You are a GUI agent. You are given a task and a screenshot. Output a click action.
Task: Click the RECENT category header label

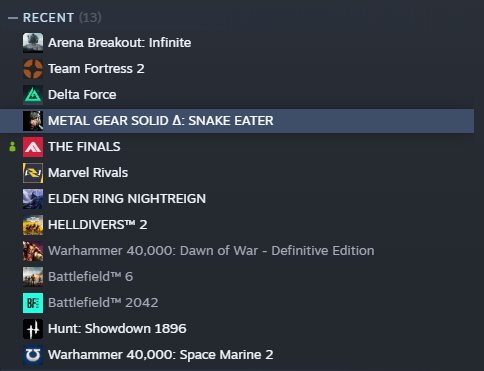coord(48,18)
